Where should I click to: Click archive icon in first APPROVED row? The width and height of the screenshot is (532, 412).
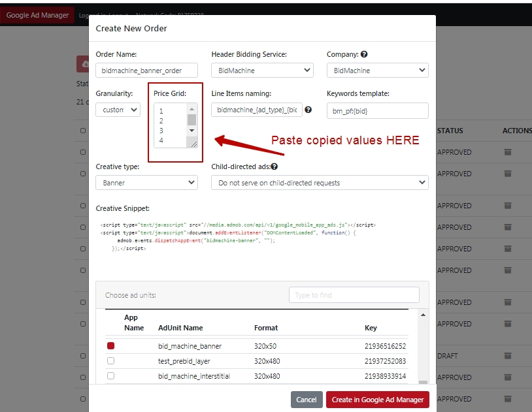click(508, 152)
